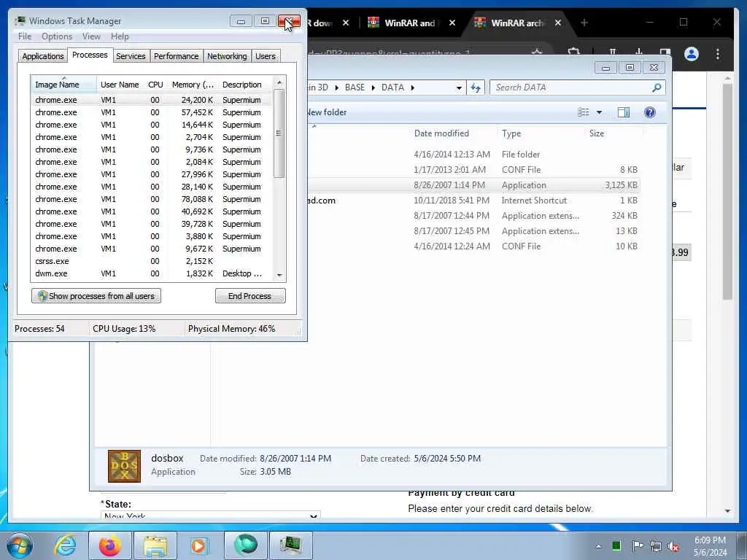Screen dimensions: 747x560
Task: Click the search magnifier in Search DATA
Action: pos(657,87)
